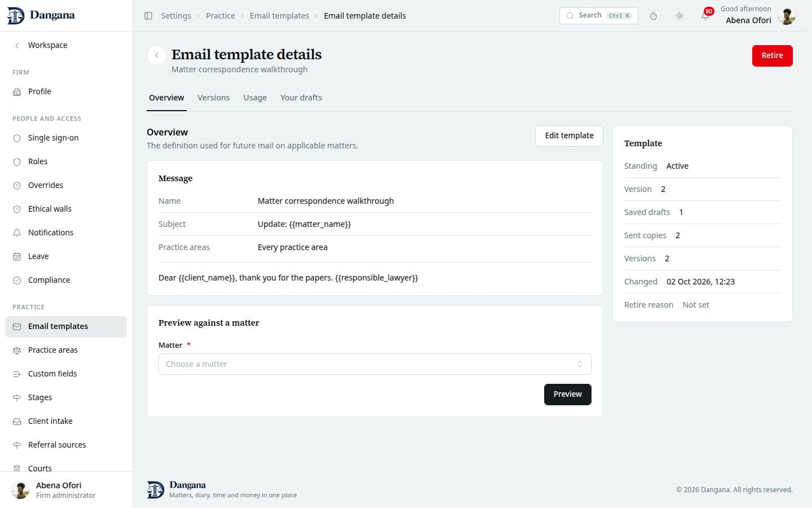This screenshot has width=812, height=508.
Task: Open Profile in the sidebar
Action: pos(66,91)
